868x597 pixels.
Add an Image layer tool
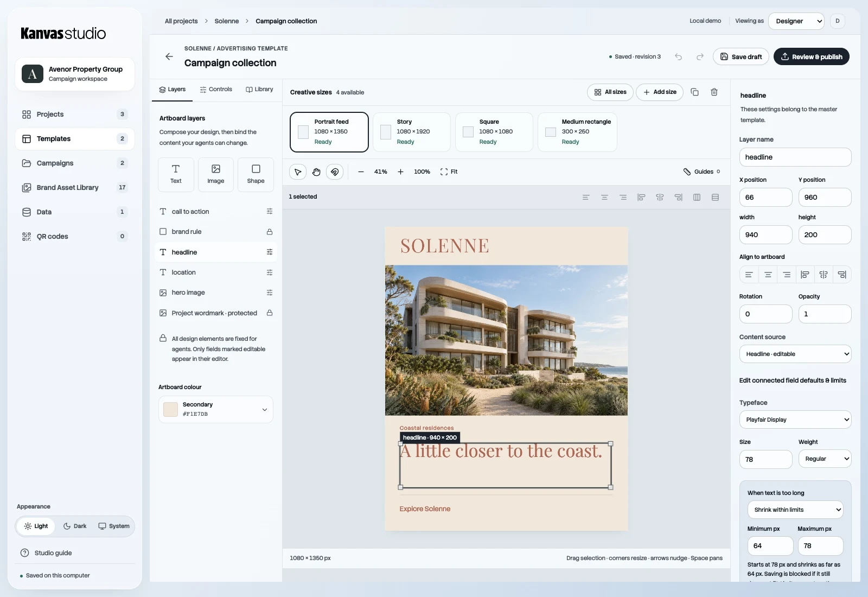tap(216, 175)
